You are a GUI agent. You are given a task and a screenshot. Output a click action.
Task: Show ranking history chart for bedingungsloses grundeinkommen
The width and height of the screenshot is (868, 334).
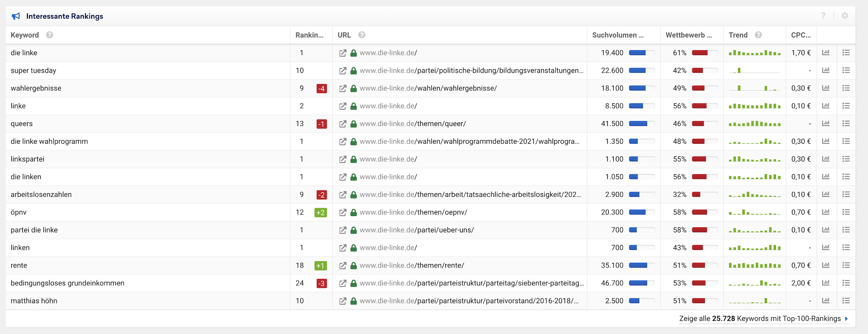pos(825,283)
